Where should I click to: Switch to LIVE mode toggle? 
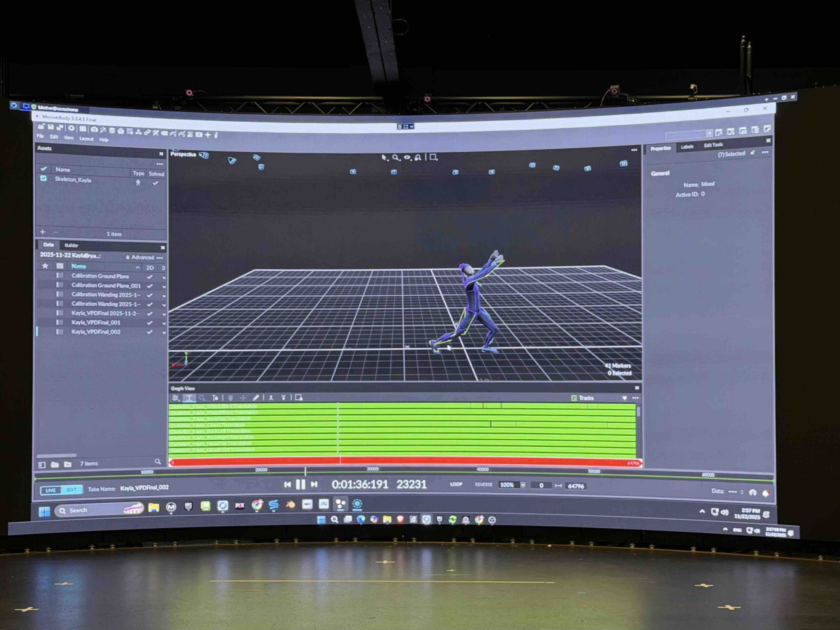pos(51,490)
